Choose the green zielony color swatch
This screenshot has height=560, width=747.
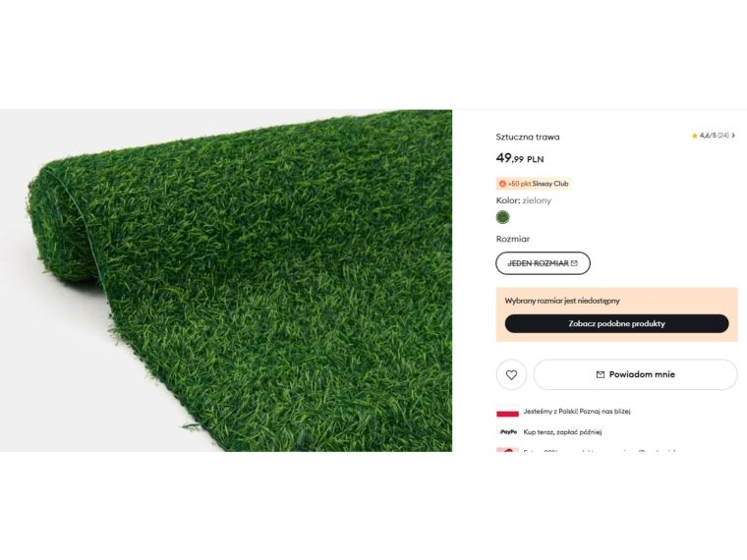502,217
